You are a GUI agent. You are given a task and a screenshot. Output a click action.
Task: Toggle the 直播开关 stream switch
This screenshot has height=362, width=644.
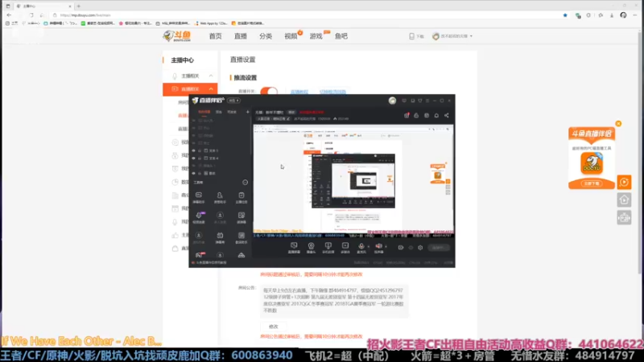click(x=269, y=91)
